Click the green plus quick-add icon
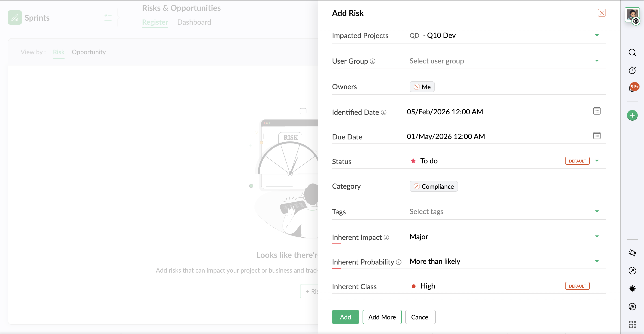 [632, 115]
